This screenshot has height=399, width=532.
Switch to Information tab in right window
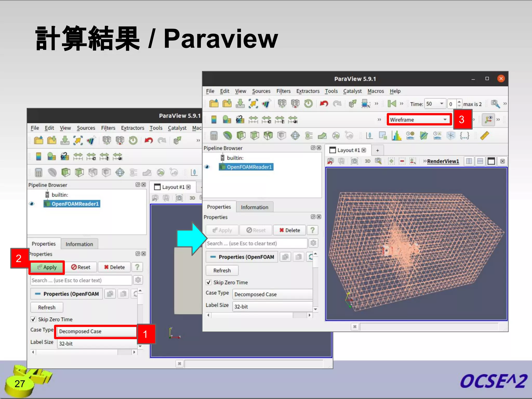click(x=255, y=207)
